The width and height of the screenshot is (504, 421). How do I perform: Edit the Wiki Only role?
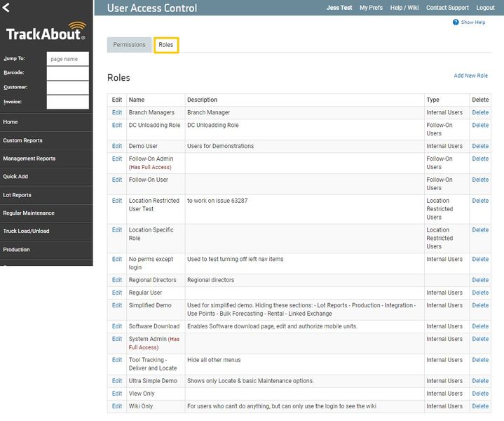pyautogui.click(x=117, y=406)
